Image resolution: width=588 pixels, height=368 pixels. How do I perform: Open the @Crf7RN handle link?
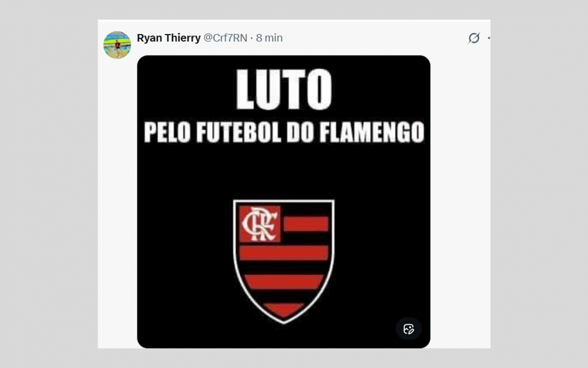pos(225,38)
